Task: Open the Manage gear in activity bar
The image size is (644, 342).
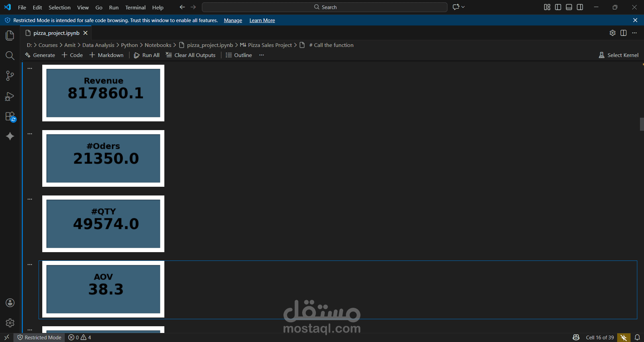Action: pyautogui.click(x=10, y=323)
